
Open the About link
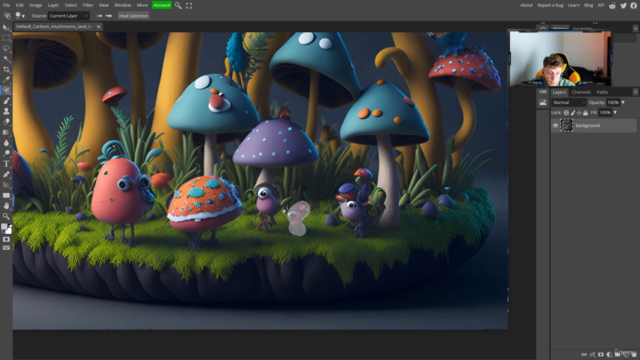click(x=526, y=5)
